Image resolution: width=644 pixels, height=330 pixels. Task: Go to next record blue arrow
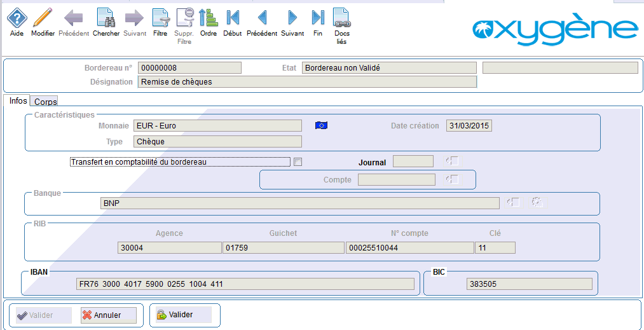tap(292, 18)
